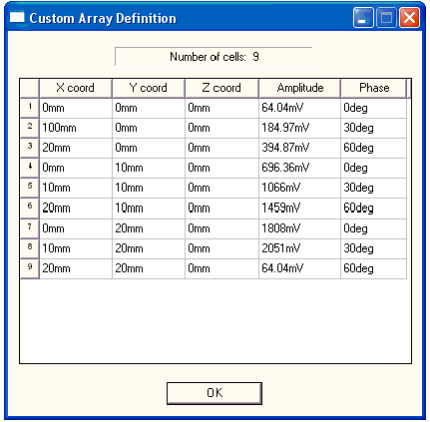Select the Z coord column header
Screen dimensions: 430x422
coord(222,88)
